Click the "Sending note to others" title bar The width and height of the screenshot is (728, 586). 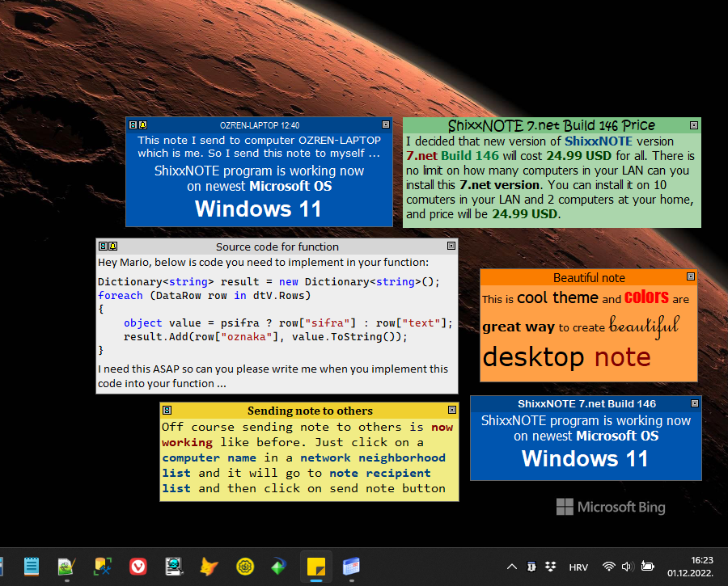[310, 411]
